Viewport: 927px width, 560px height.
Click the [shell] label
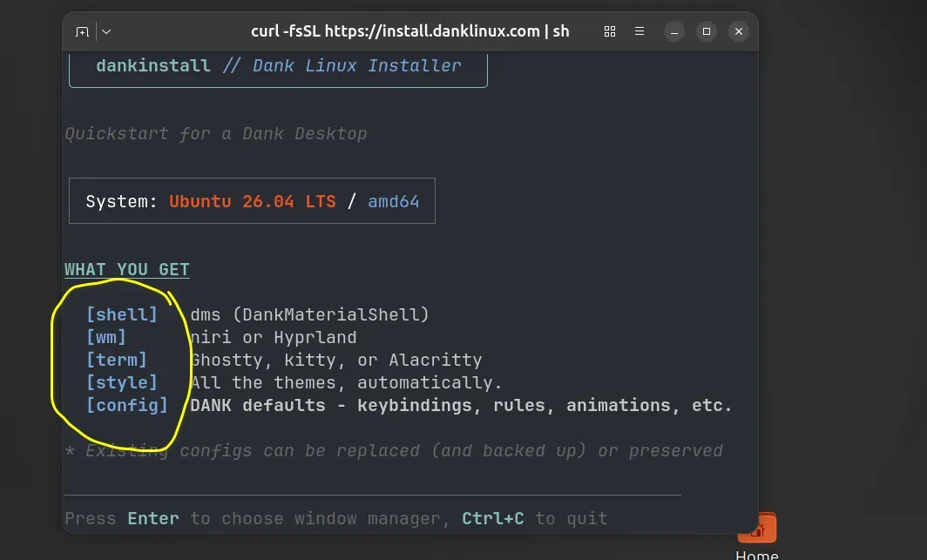point(122,314)
